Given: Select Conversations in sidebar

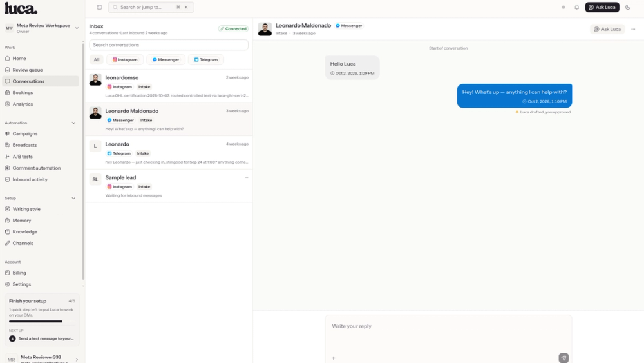Looking at the screenshot, I should point(40,81).
